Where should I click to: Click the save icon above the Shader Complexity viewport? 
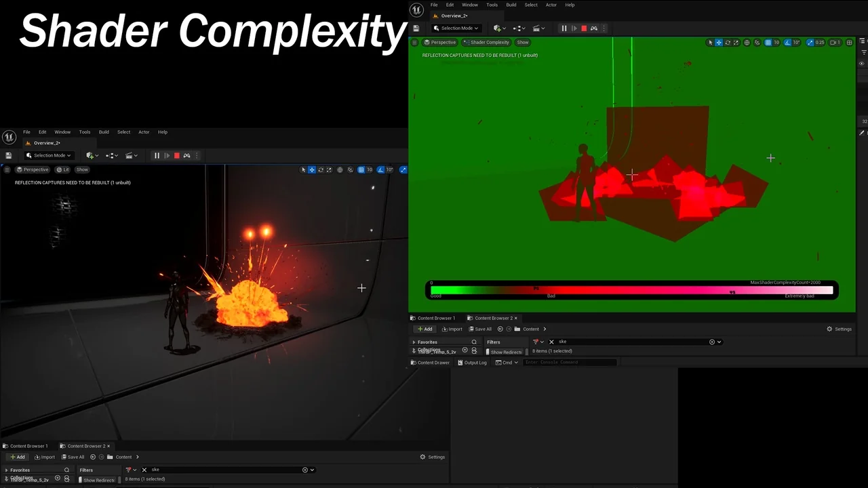(416, 28)
